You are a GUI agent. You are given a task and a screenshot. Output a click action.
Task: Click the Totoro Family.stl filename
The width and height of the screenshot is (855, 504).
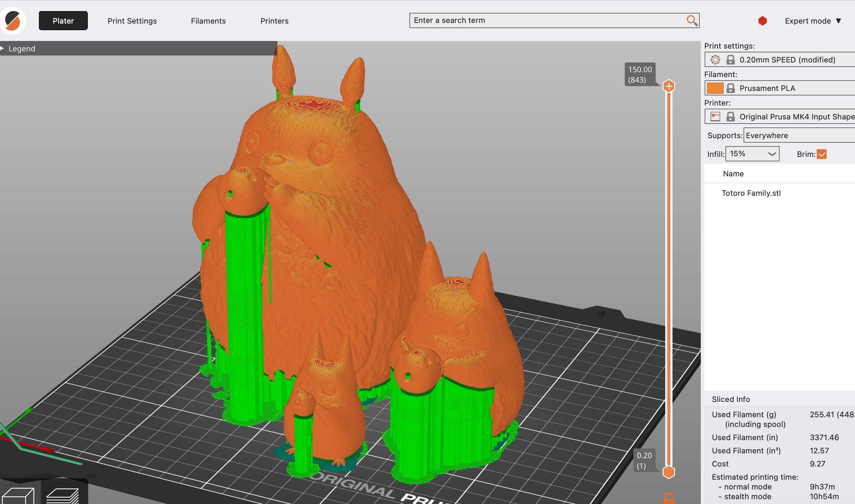(753, 193)
